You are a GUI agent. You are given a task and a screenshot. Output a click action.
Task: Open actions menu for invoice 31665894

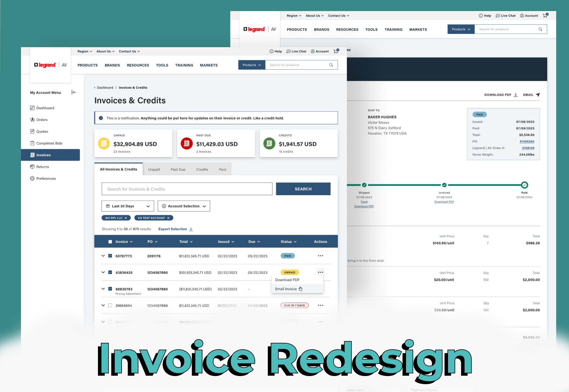[x=321, y=305]
